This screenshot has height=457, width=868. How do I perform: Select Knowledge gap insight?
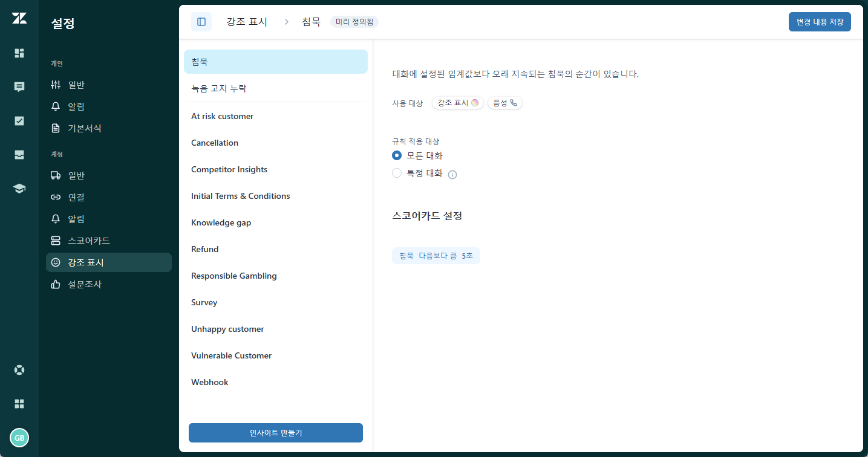tap(276, 222)
